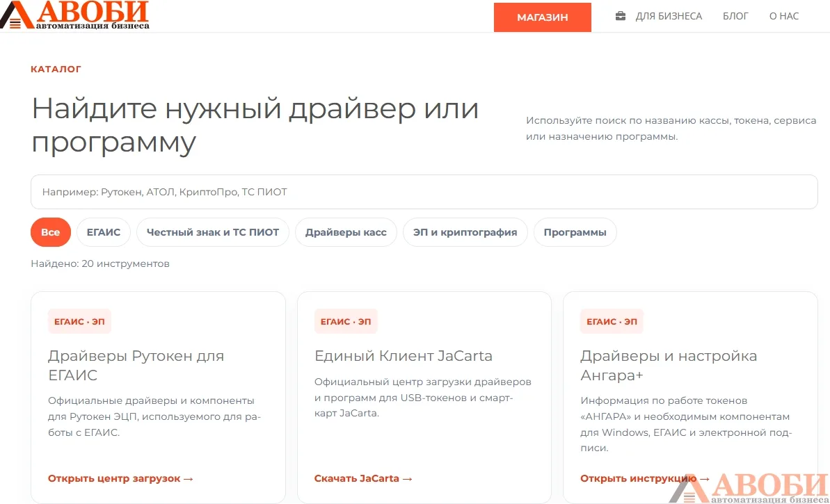830x504 pixels.
Task: Click ЕГАИС · ЭП badge on JaCarta card
Action: click(346, 322)
